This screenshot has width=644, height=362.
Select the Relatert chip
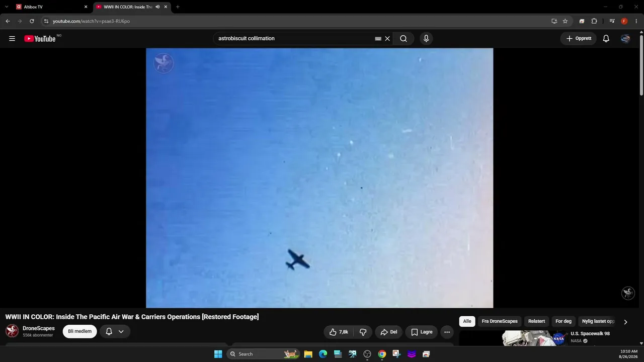point(536,321)
